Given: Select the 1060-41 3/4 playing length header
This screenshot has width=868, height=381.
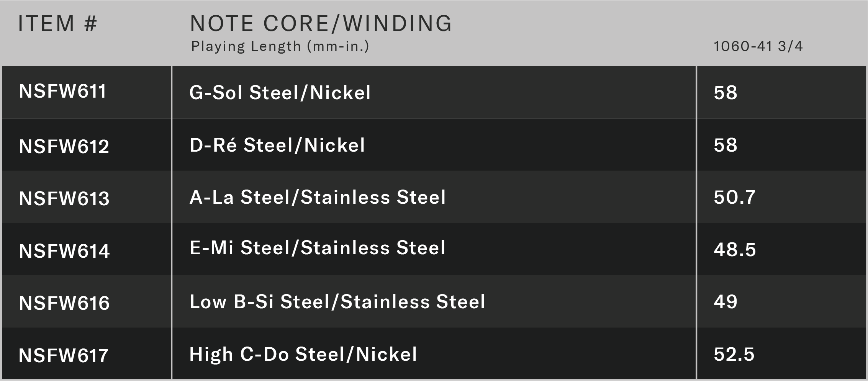Looking at the screenshot, I should [x=758, y=46].
